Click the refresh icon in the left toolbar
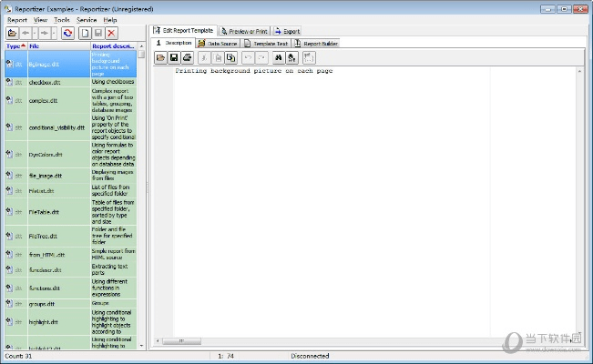This screenshot has height=364, width=593. click(68, 33)
